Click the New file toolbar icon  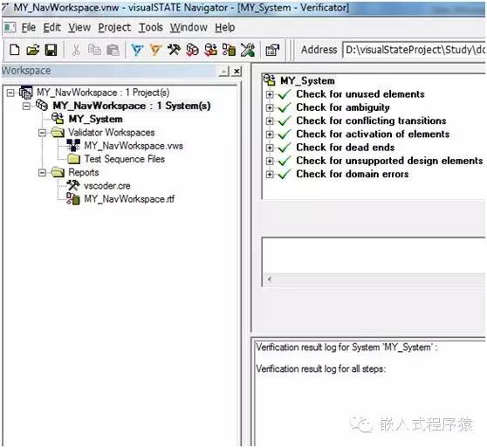pos(14,50)
